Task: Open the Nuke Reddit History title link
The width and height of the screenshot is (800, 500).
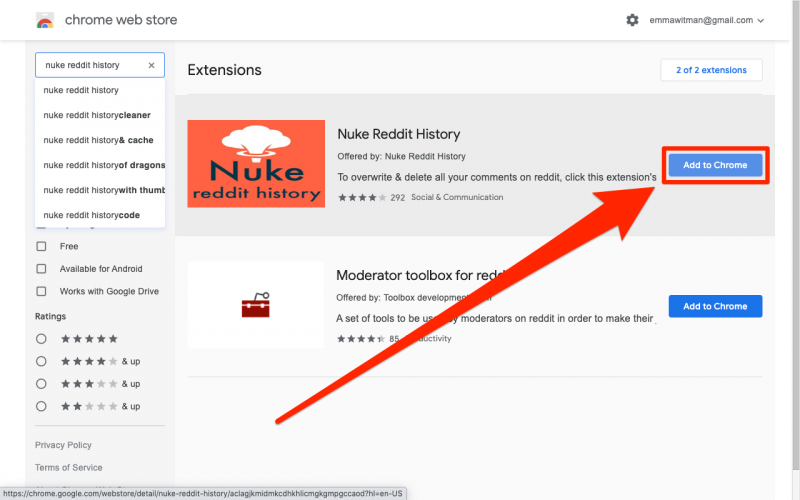Action: click(x=398, y=134)
